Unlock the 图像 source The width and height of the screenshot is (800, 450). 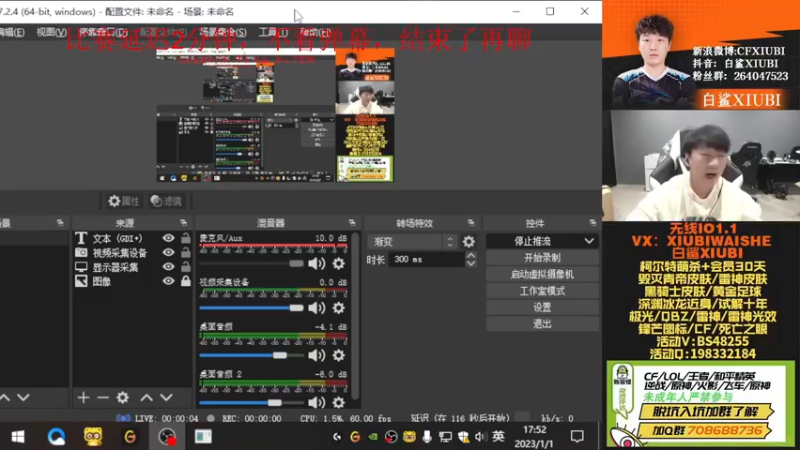pyautogui.click(x=186, y=281)
